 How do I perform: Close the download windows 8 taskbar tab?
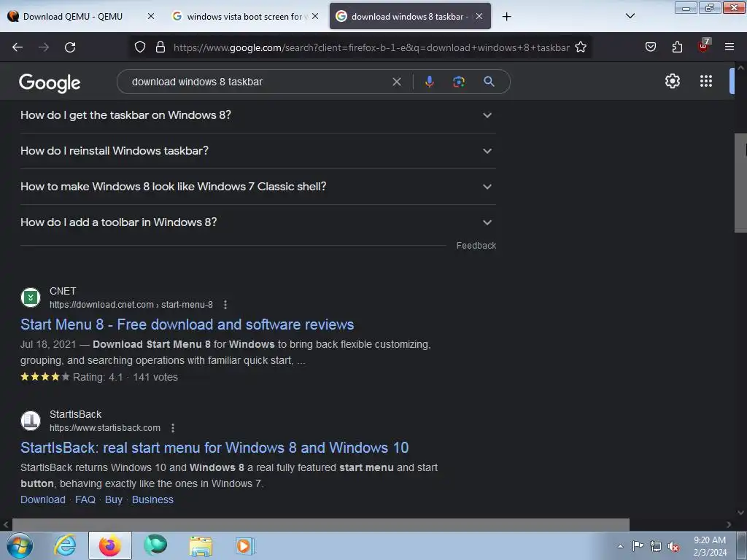(479, 16)
